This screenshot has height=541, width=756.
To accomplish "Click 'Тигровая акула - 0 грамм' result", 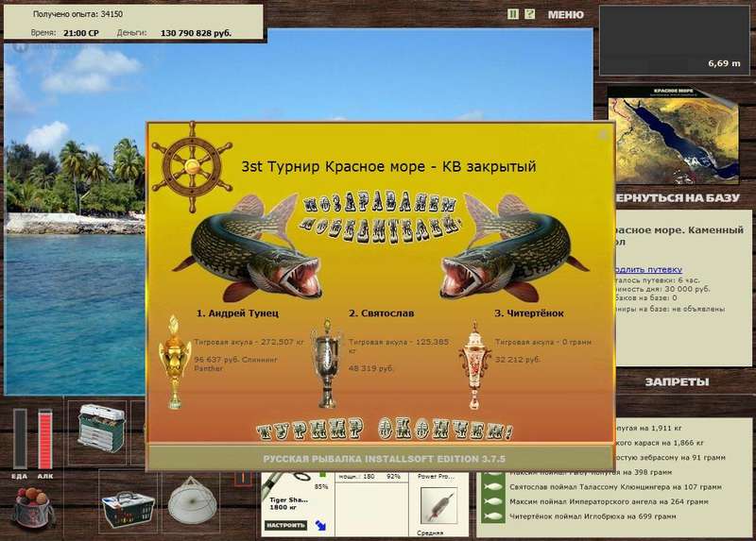I will click(542, 342).
